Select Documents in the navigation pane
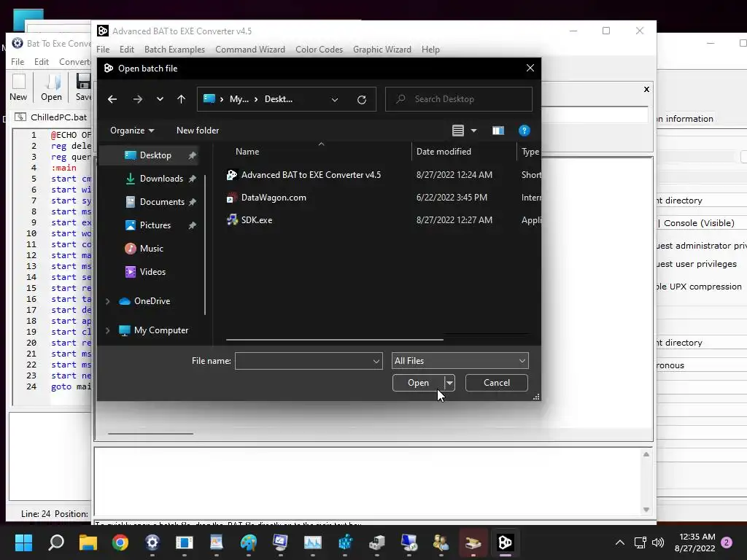Screen dimensions: 747x560 (162, 202)
